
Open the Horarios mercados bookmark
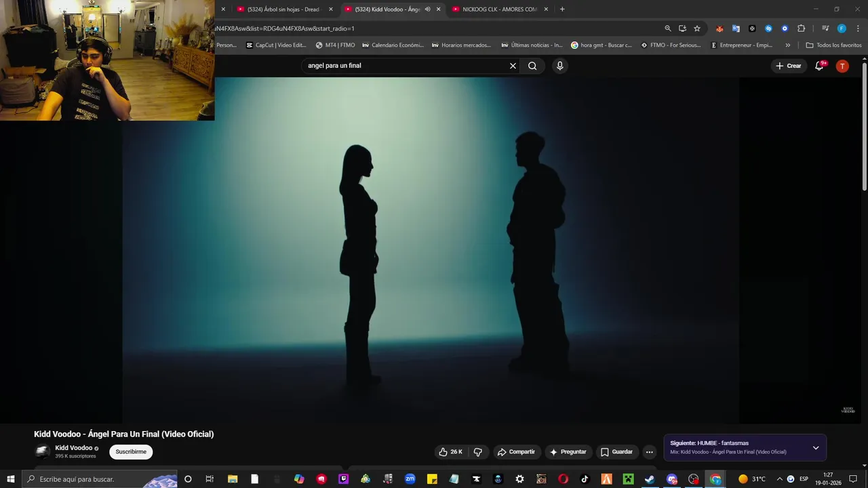(x=461, y=45)
